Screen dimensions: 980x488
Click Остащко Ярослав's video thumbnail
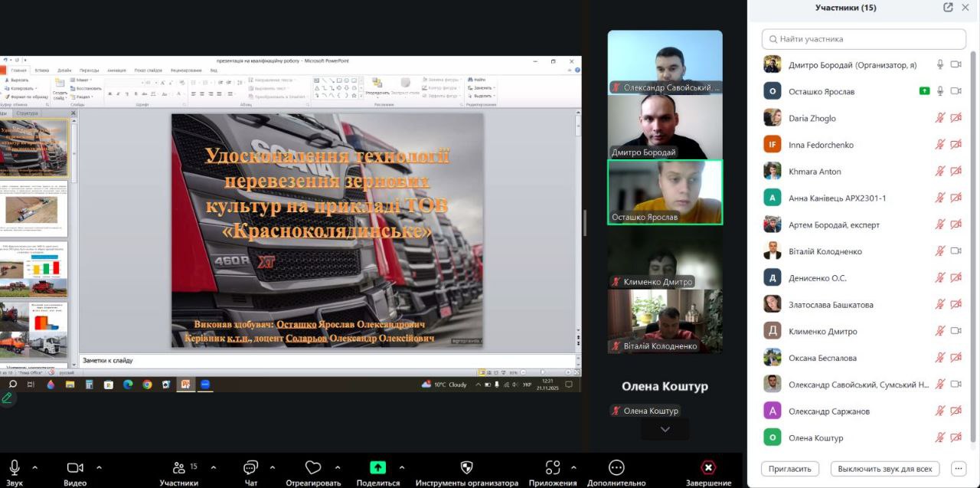coord(665,192)
